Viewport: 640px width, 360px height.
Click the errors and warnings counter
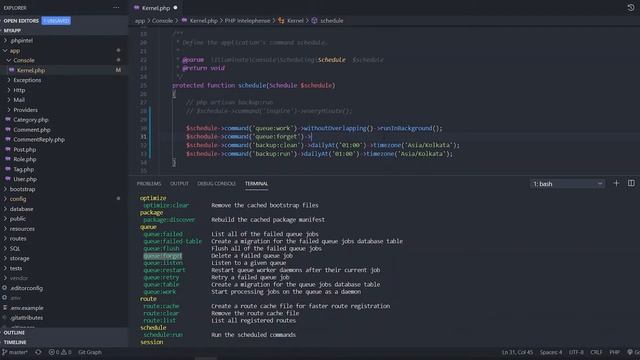pos(60,352)
